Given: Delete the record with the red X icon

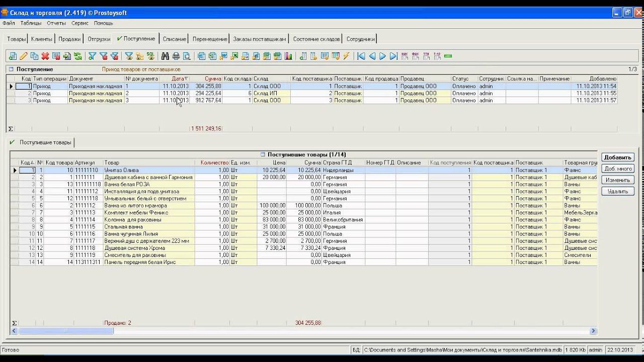Looking at the screenshot, I should click(x=45, y=56).
